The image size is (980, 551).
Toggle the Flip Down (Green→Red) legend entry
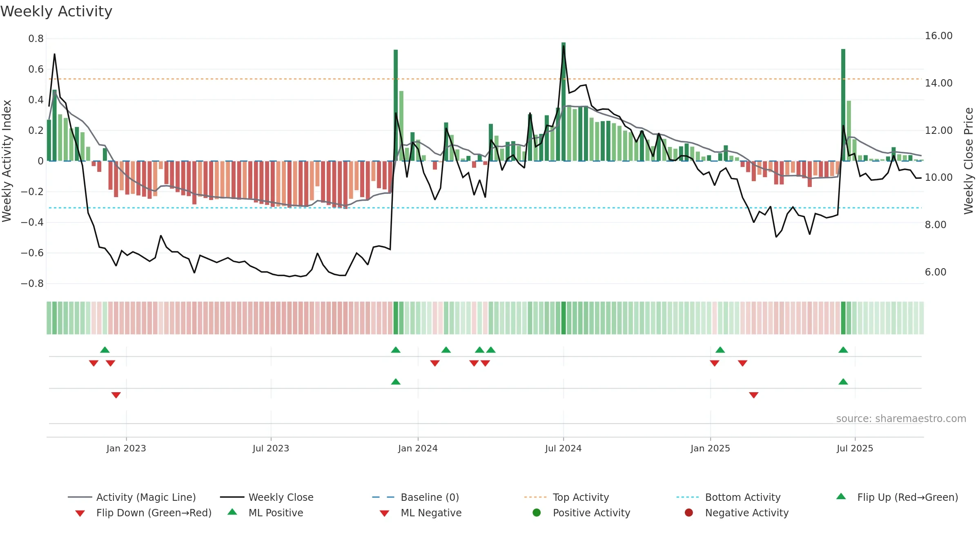click(143, 513)
